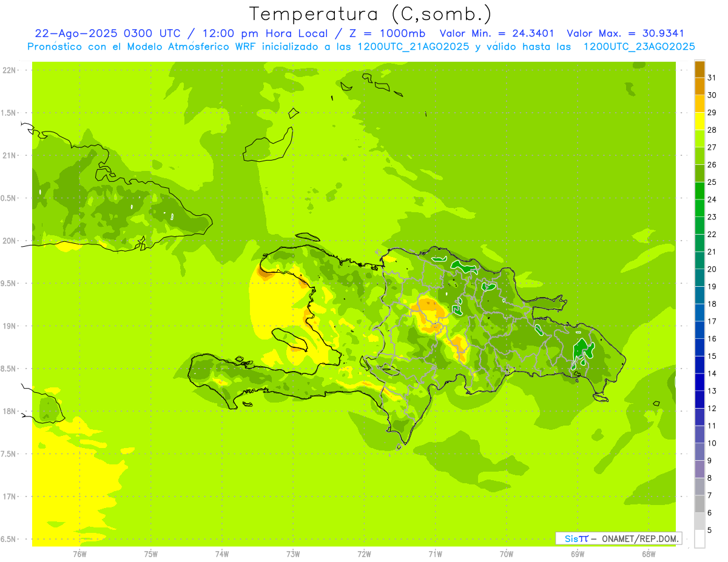Screen dimensions: 728x562
Task: Pick the legend swatch between 27 and 28
Action: (x=699, y=139)
